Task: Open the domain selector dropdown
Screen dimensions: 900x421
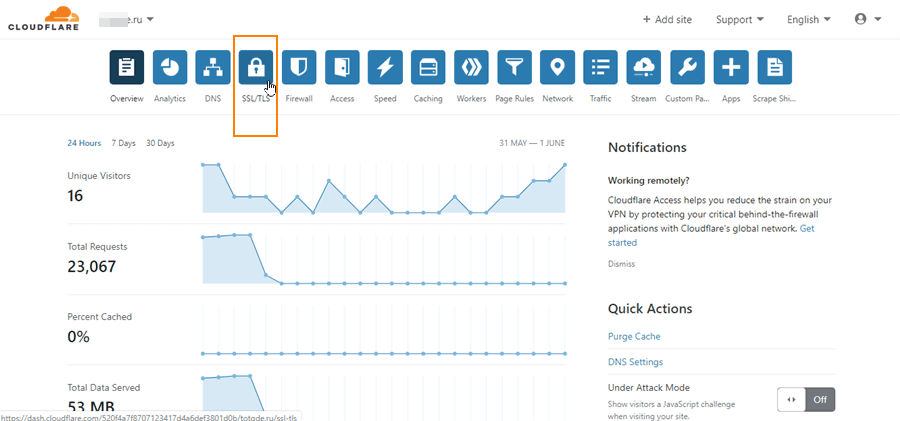Action: coord(132,19)
